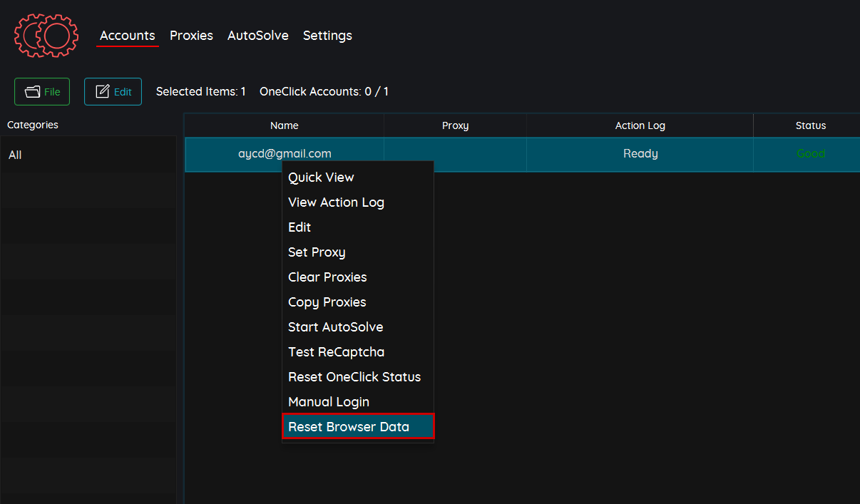Click the pencil icon in Edit button

pos(103,92)
